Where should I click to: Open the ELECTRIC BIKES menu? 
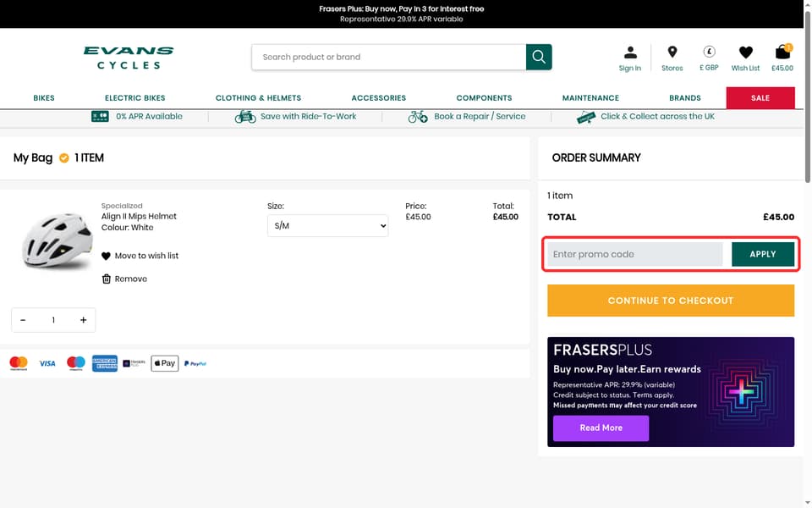(x=135, y=98)
